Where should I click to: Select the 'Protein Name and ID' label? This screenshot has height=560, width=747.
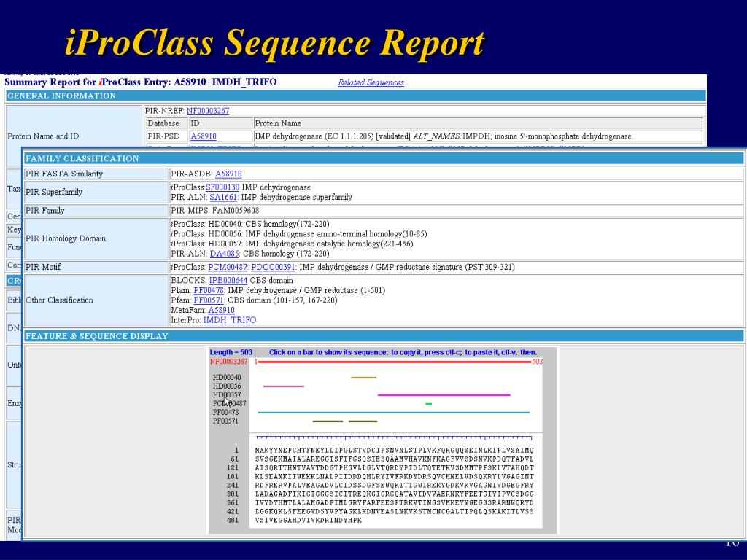point(43,136)
